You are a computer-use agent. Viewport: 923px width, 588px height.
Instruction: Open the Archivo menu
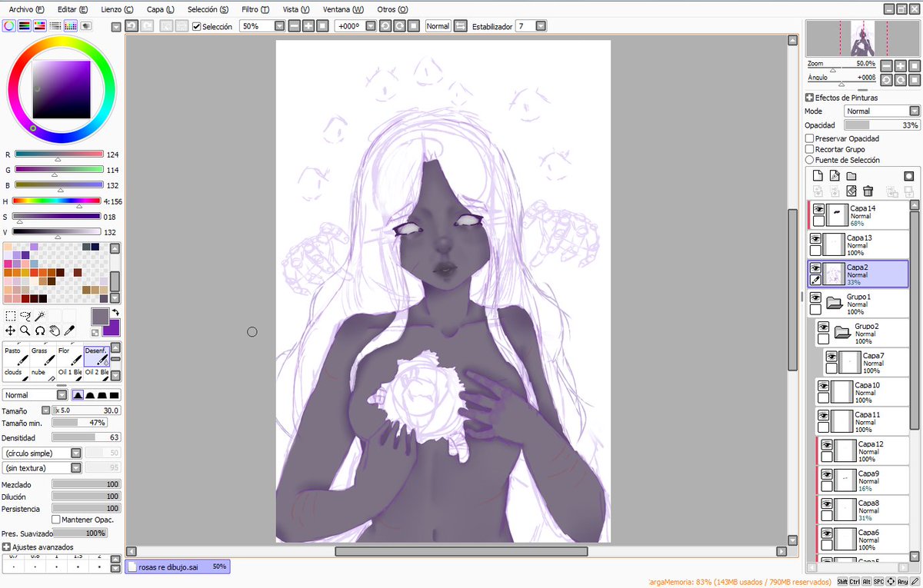[x=26, y=9]
